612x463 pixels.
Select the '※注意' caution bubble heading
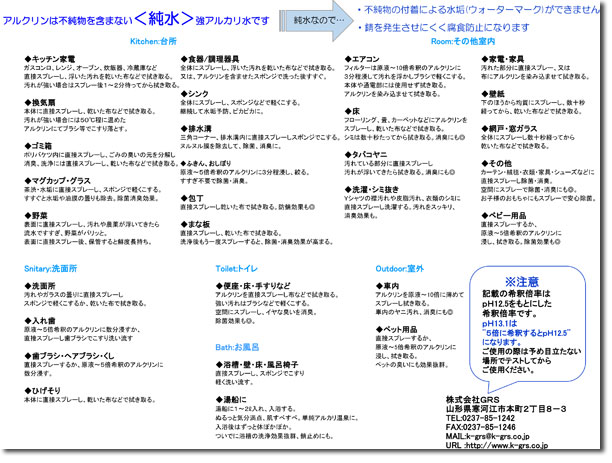click(522, 281)
